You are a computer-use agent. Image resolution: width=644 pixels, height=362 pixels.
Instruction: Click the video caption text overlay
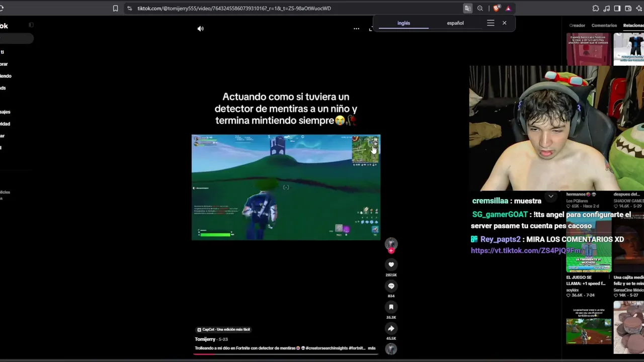tap(286, 109)
